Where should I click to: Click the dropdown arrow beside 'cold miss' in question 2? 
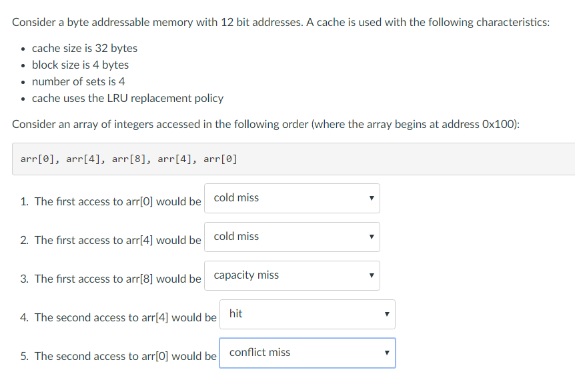point(371,237)
